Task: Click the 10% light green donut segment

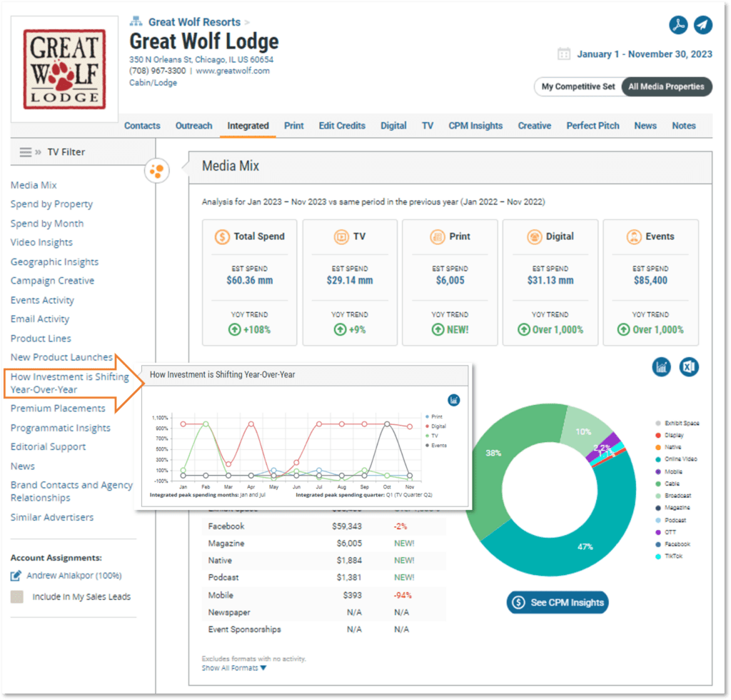Action: pos(583,431)
